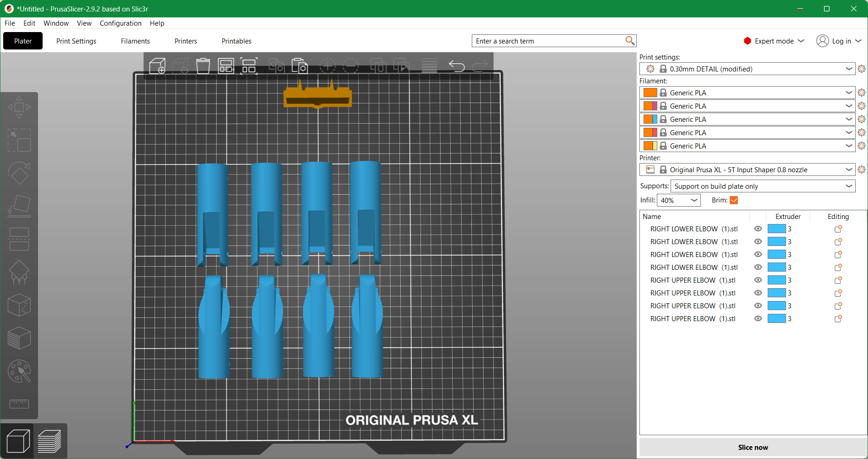The height and width of the screenshot is (459, 868).
Task: Click the search magnifier icon
Action: (x=630, y=41)
